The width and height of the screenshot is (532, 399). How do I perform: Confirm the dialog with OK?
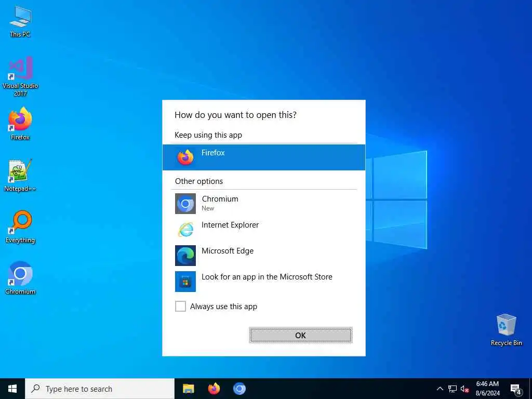click(301, 335)
